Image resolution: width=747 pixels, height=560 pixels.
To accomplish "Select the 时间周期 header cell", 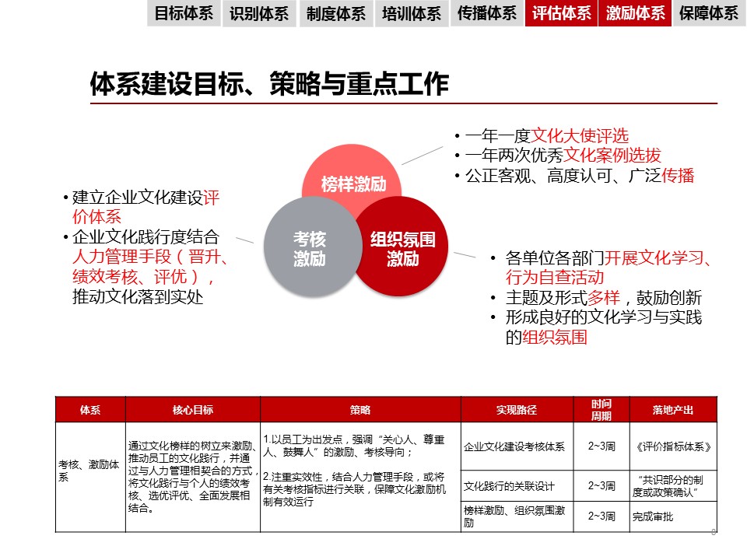I will [601, 410].
